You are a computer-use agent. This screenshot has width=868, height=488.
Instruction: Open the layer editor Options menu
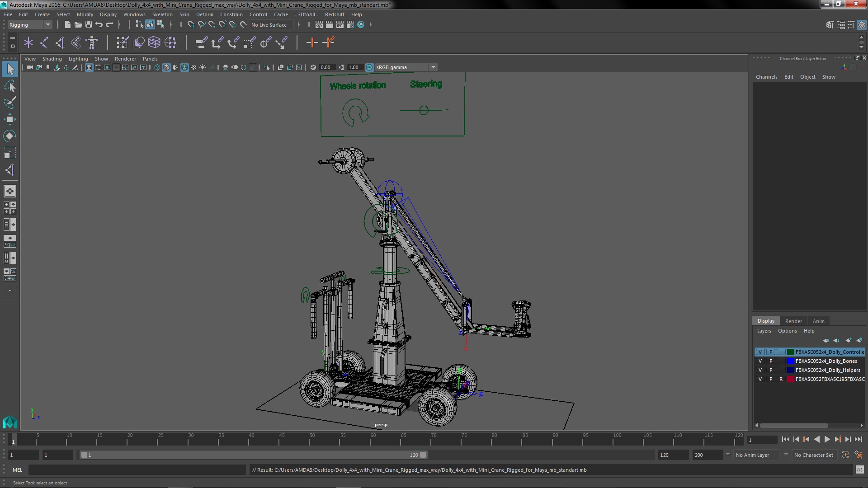click(787, 331)
